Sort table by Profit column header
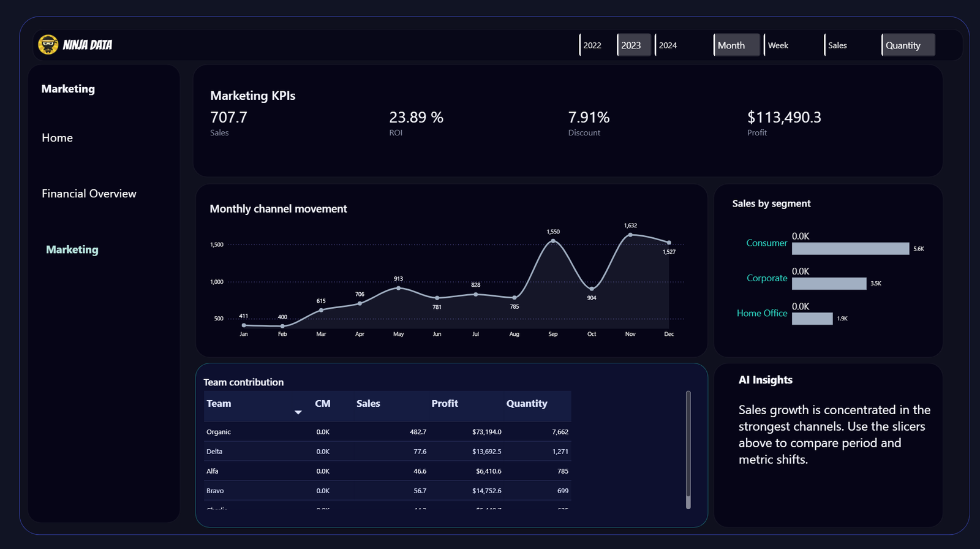The image size is (980, 549). (x=445, y=403)
